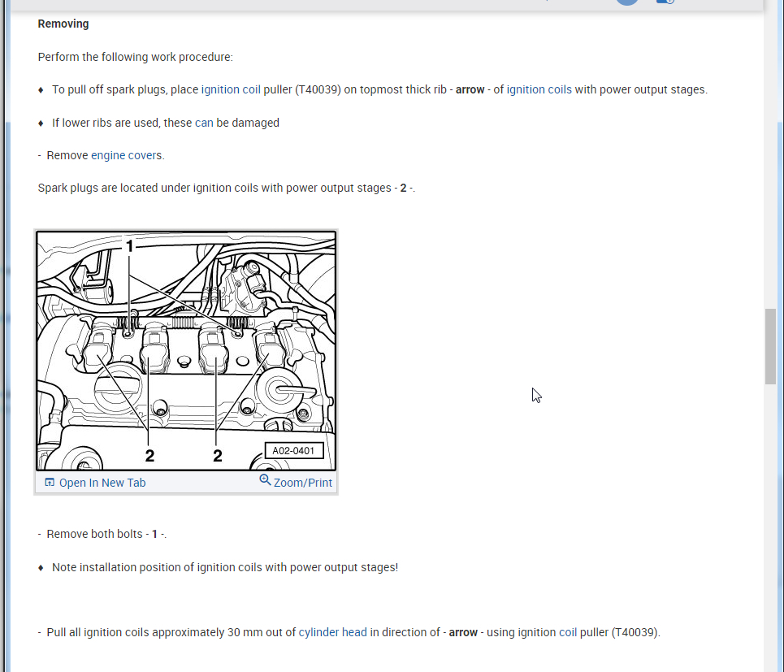Screen dimensions: 784x672
Task: Open the 'cylinder head' link
Action: click(332, 632)
